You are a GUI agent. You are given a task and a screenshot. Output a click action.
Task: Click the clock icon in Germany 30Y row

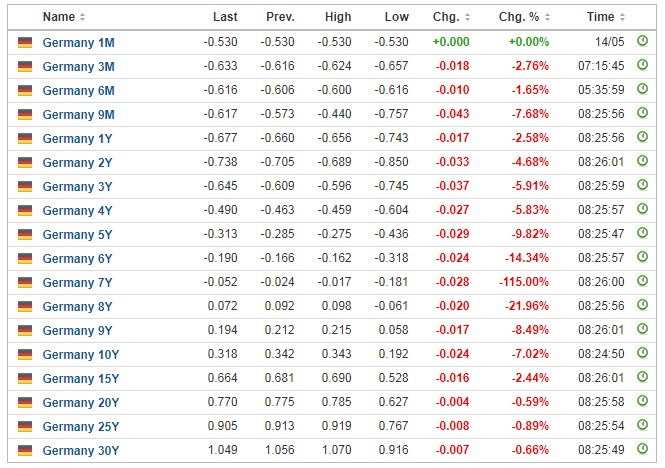coord(643,448)
